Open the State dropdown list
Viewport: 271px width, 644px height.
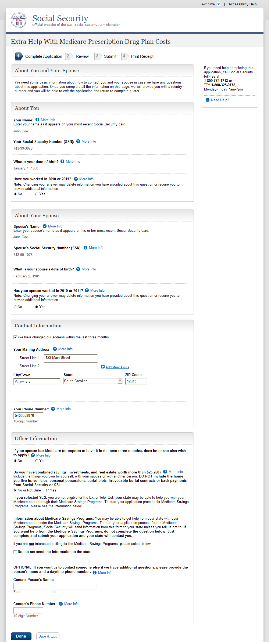120,381
